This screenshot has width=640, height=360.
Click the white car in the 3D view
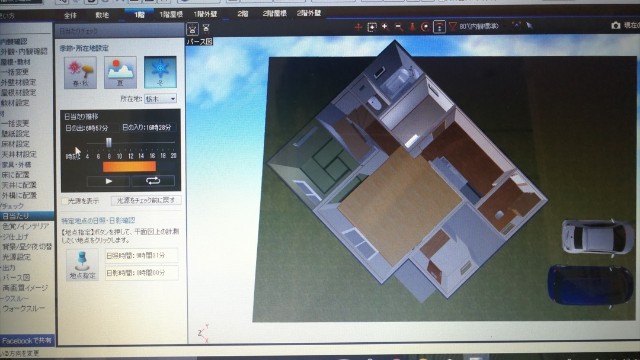(597, 237)
